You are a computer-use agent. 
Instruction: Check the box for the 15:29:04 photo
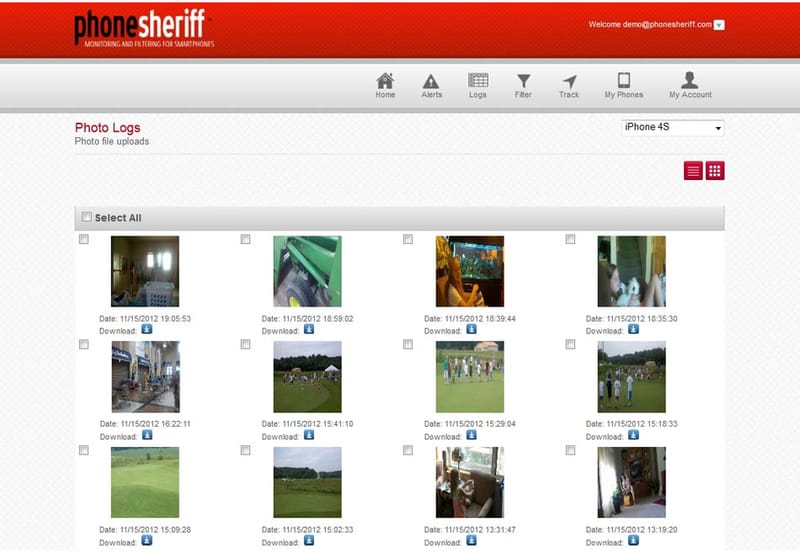408,345
